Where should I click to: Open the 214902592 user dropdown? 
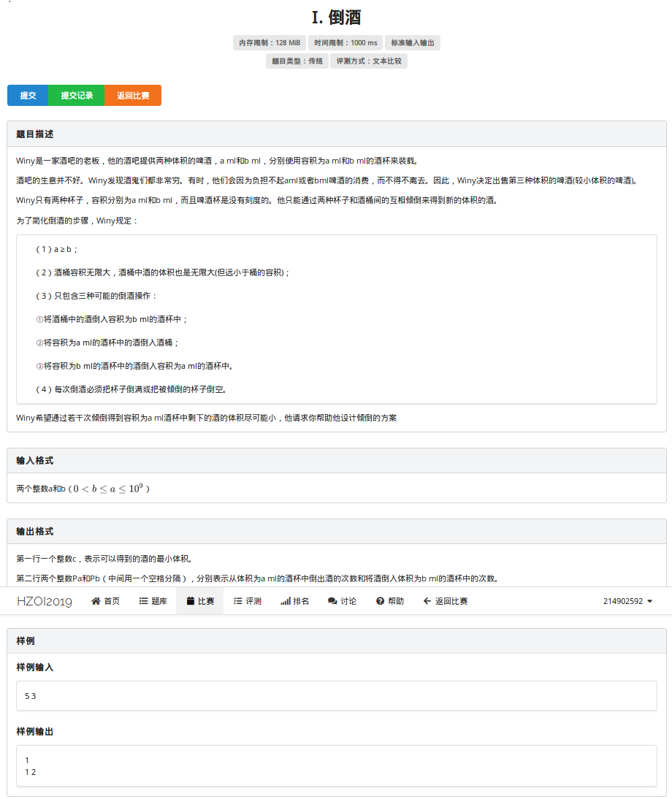pos(627,601)
